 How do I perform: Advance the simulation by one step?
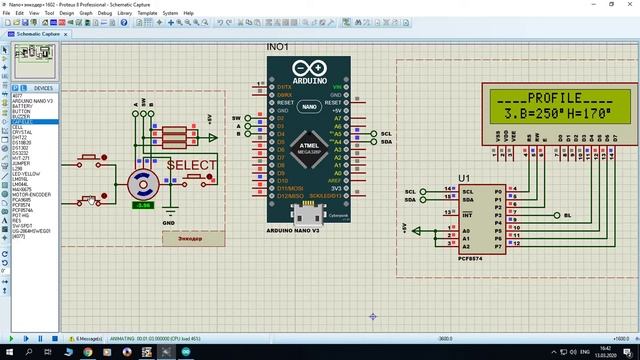26,339
